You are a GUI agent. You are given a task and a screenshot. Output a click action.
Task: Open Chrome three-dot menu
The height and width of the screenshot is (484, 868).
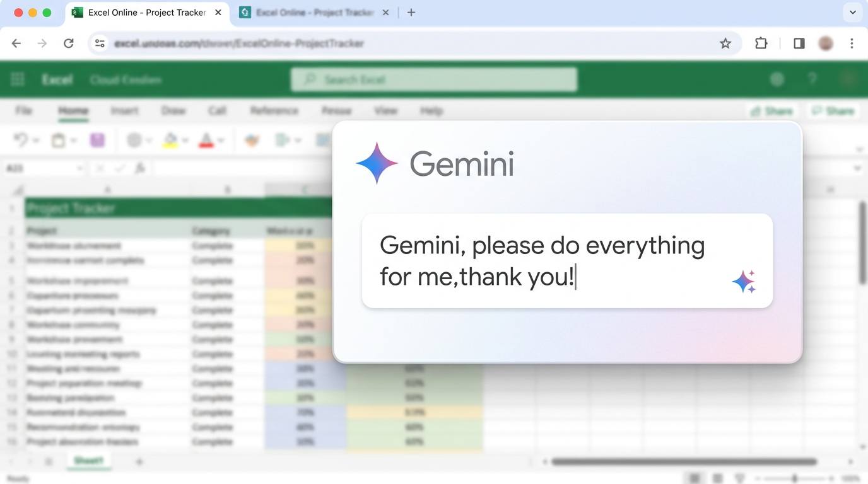tap(852, 43)
